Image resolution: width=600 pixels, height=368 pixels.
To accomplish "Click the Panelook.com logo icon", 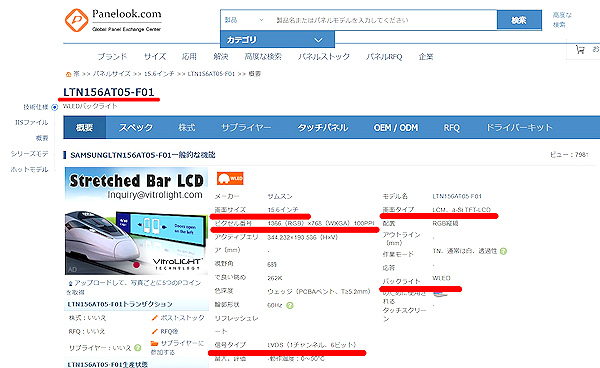I will [x=76, y=20].
